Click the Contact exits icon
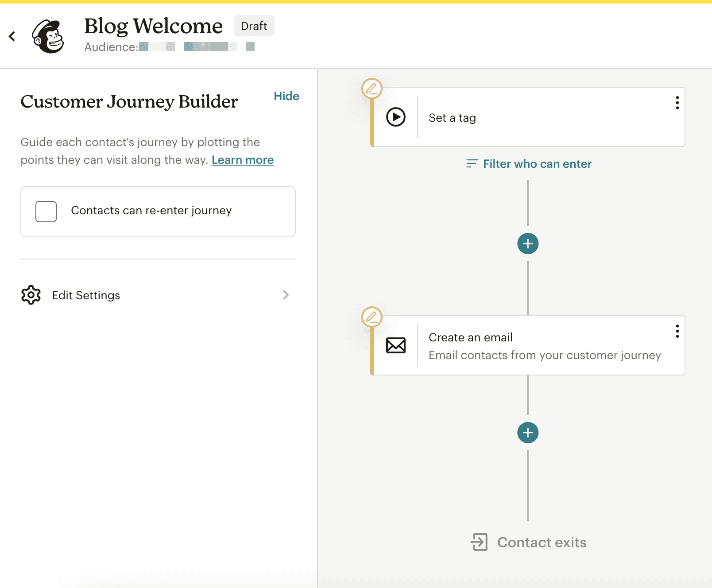This screenshot has width=712, height=588. click(x=478, y=542)
